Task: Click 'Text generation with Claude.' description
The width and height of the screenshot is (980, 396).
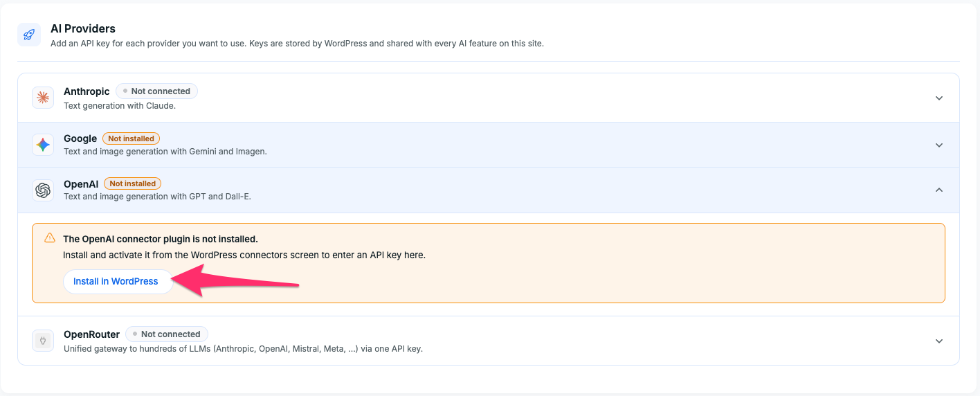Action: coord(120,106)
